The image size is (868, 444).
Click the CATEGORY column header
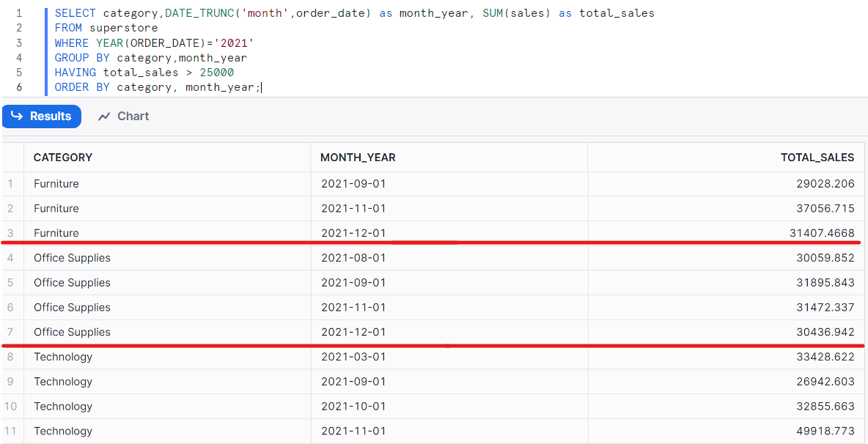tap(63, 158)
